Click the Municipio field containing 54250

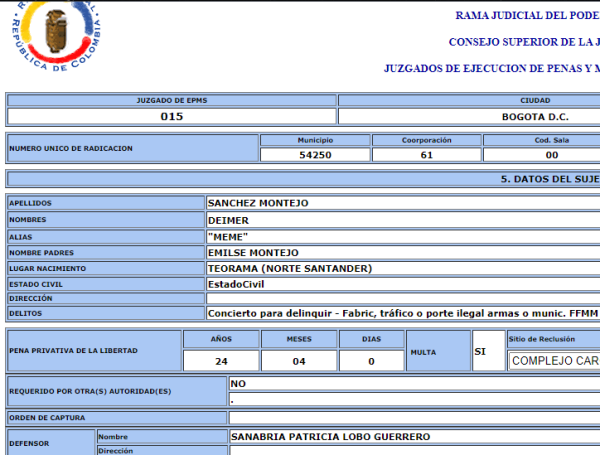[x=314, y=155]
